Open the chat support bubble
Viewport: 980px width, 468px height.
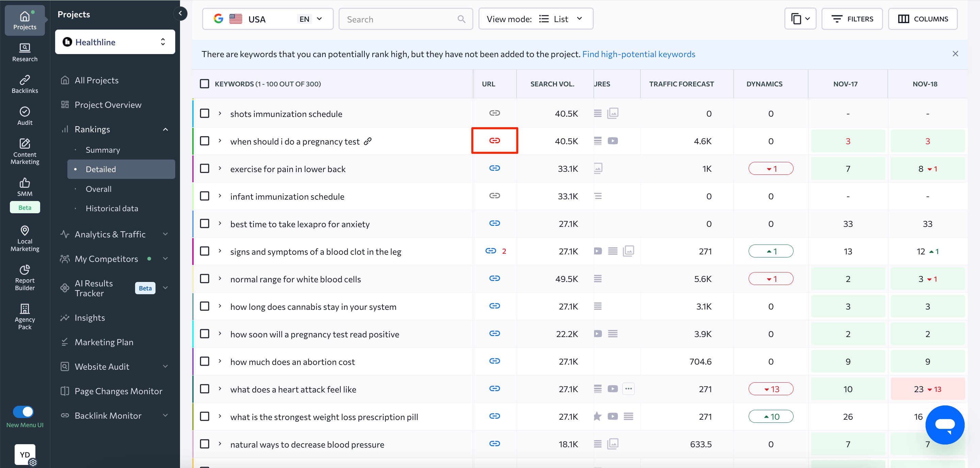click(945, 425)
